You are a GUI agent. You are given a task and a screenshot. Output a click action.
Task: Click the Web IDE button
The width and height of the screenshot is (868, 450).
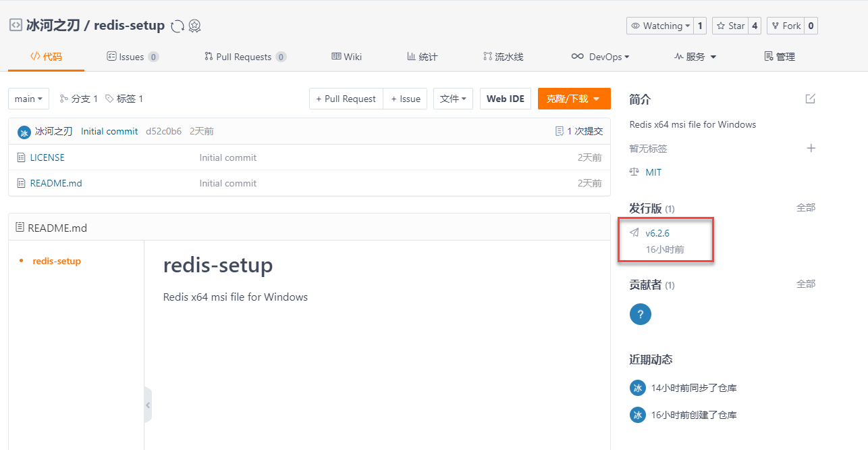click(505, 99)
